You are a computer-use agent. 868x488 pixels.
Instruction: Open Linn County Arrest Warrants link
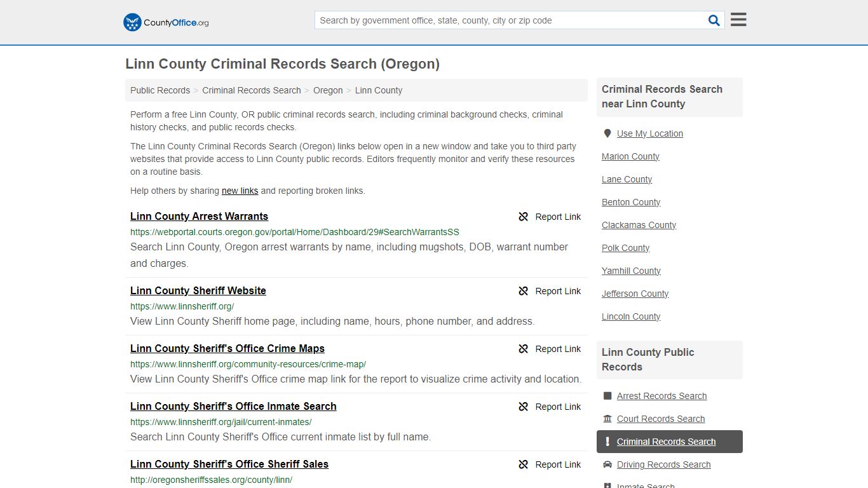coord(199,216)
